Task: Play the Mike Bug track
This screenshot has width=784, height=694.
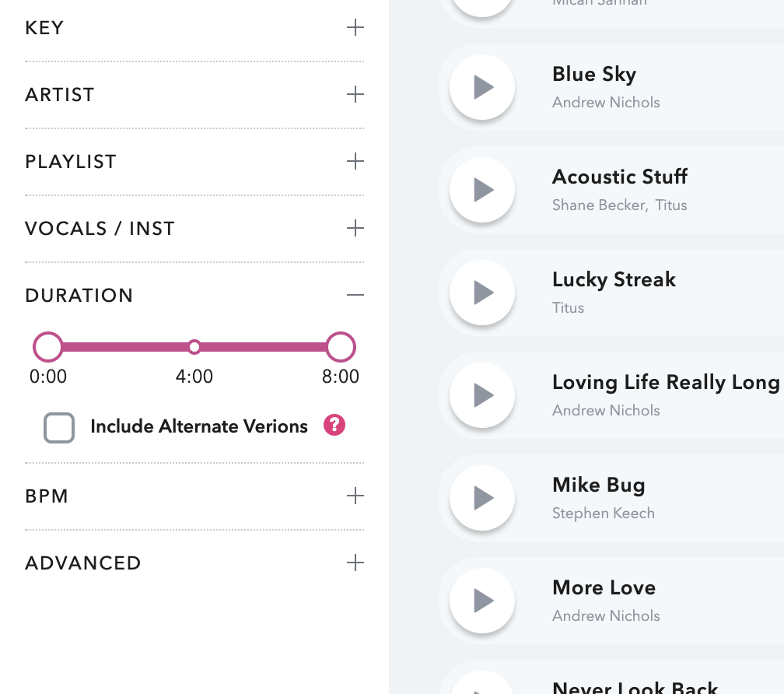Action: [482, 498]
